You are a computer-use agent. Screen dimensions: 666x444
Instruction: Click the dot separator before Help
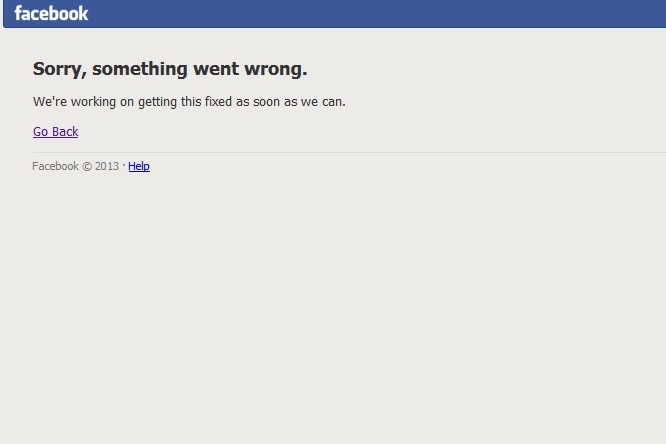pos(124,165)
